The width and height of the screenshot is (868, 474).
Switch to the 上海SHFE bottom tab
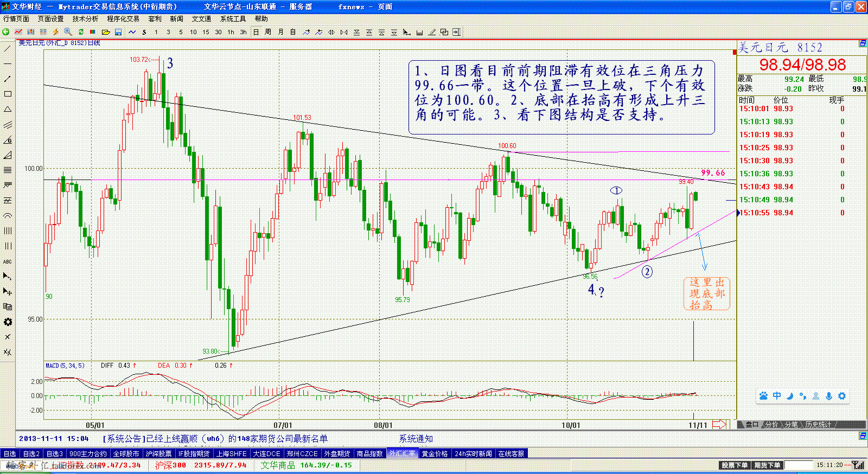click(x=232, y=453)
